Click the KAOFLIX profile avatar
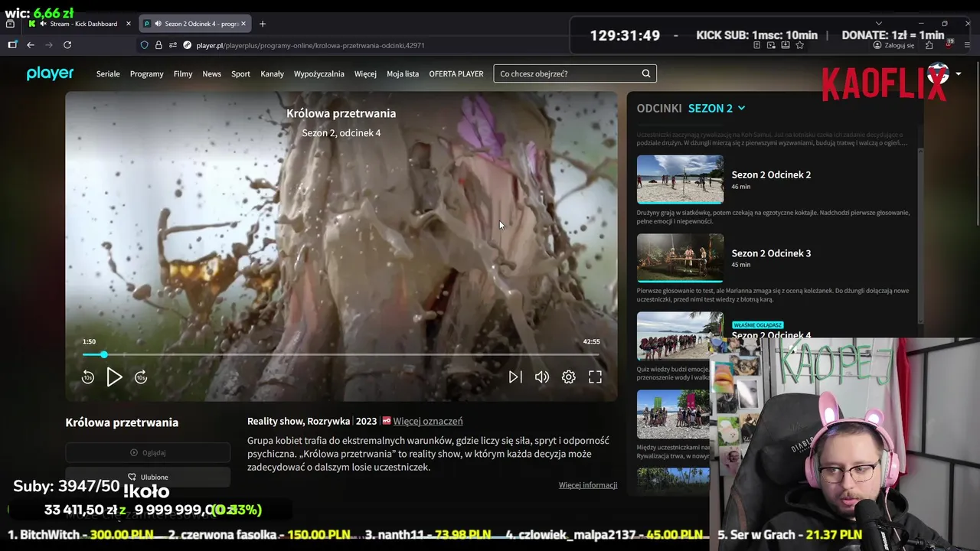 coord(937,74)
